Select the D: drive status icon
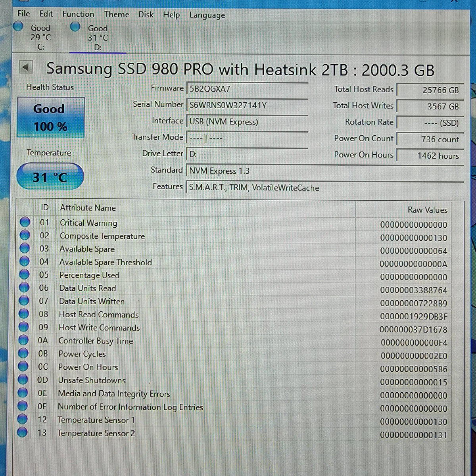The image size is (476, 476). [x=75, y=27]
